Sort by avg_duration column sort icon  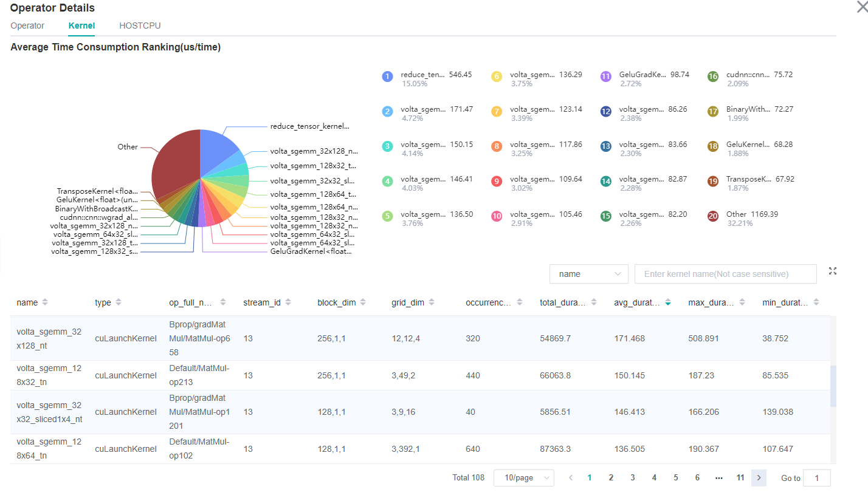pyautogui.click(x=668, y=302)
